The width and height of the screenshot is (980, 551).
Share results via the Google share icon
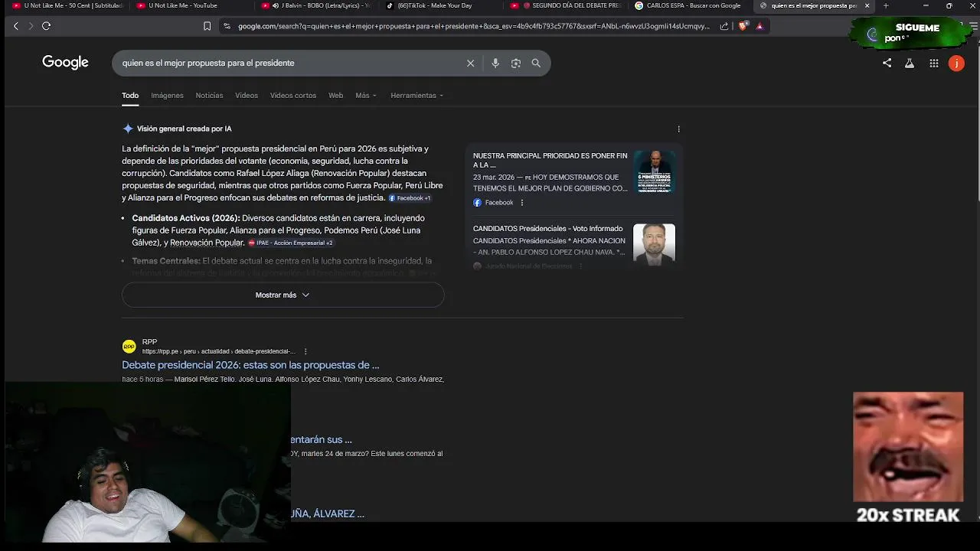[x=887, y=64]
